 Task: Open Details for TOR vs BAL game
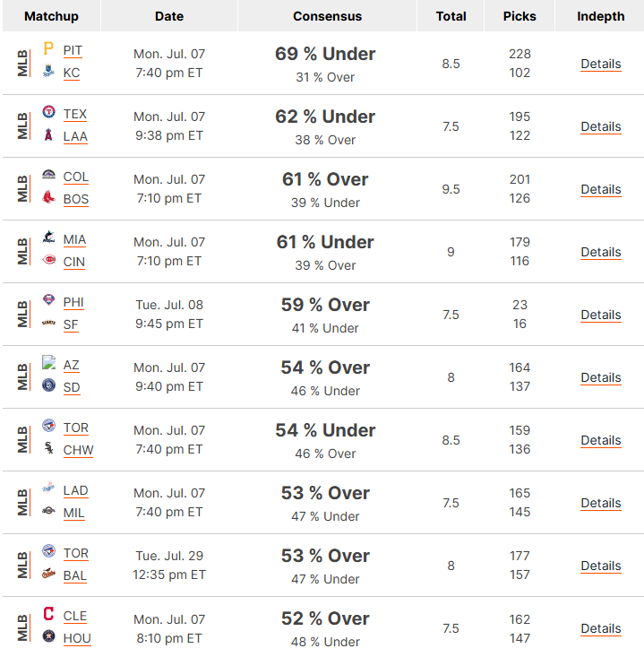[x=600, y=566]
